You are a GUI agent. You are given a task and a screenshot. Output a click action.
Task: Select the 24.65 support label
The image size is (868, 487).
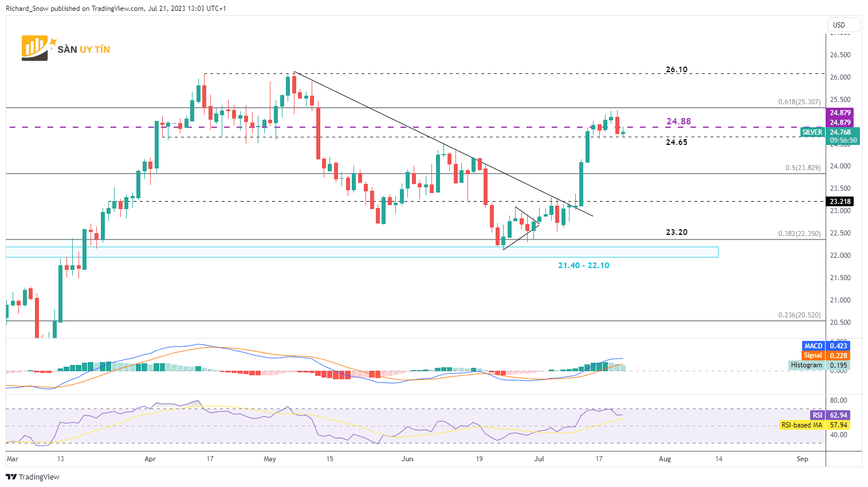[x=676, y=142]
